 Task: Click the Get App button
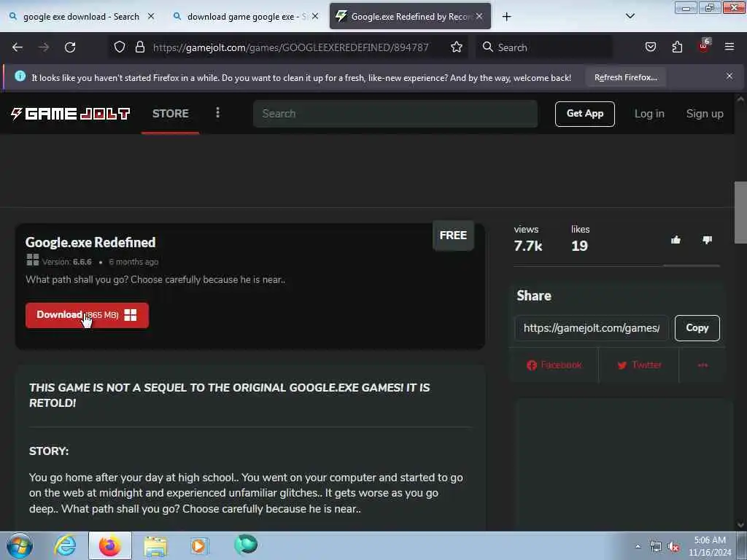point(584,114)
